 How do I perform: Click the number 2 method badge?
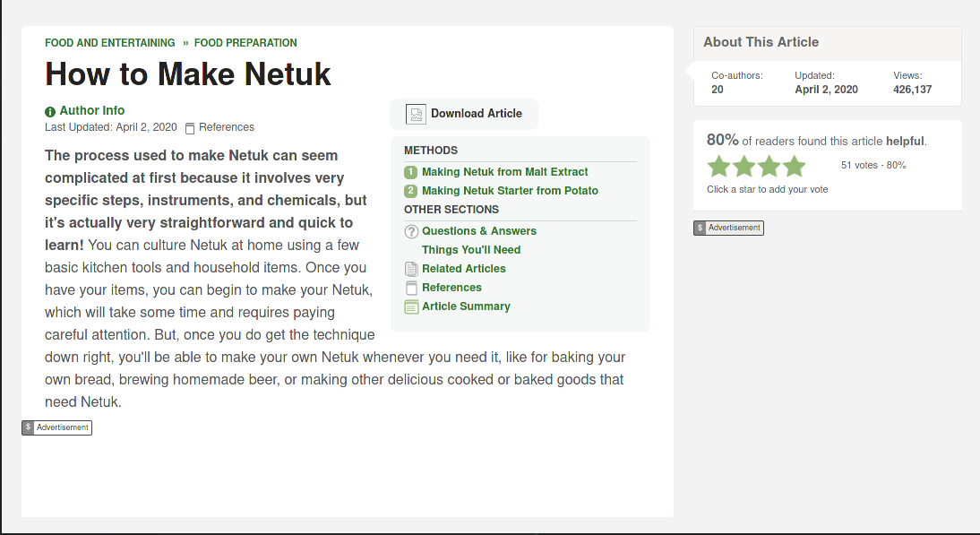click(x=410, y=191)
